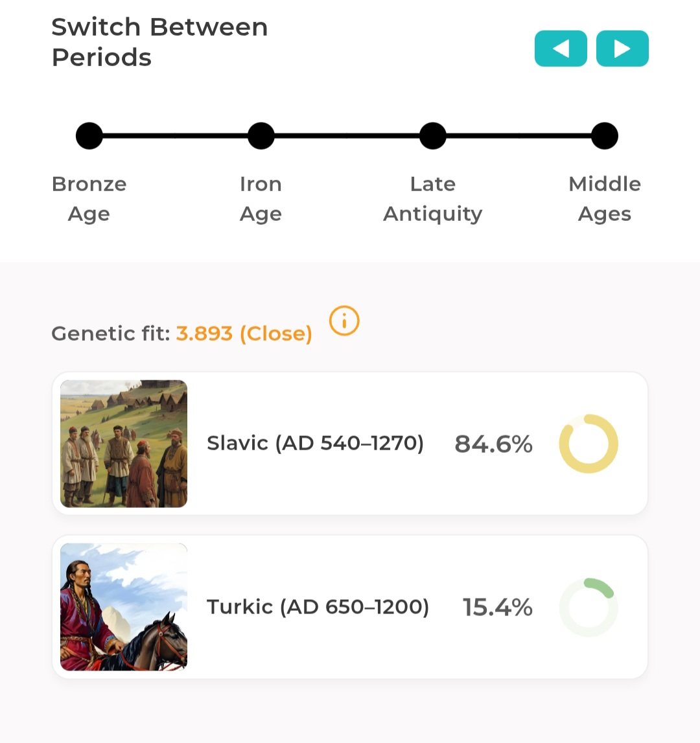
Task: Switch to the Middle Ages label
Action: pos(605,199)
